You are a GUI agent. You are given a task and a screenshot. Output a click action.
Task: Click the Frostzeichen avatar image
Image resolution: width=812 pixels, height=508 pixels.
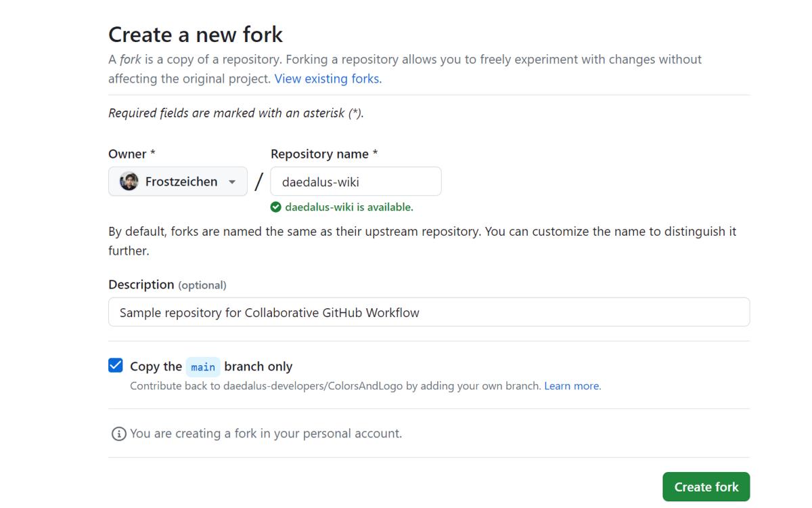129,182
